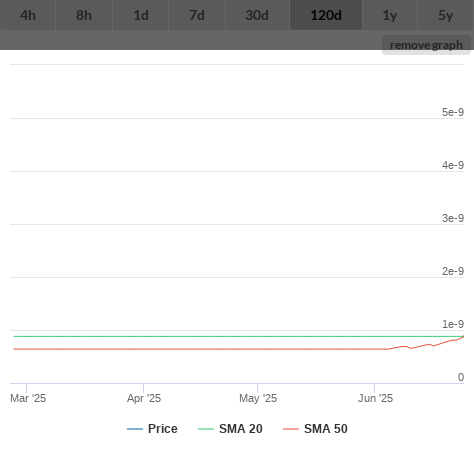Click the Jun '25 axis label
This screenshot has height=455, width=474.
coord(375,398)
